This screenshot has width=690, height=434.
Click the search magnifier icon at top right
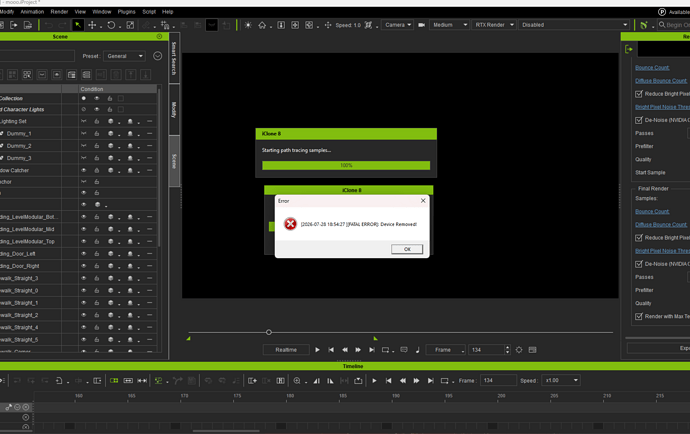662,25
